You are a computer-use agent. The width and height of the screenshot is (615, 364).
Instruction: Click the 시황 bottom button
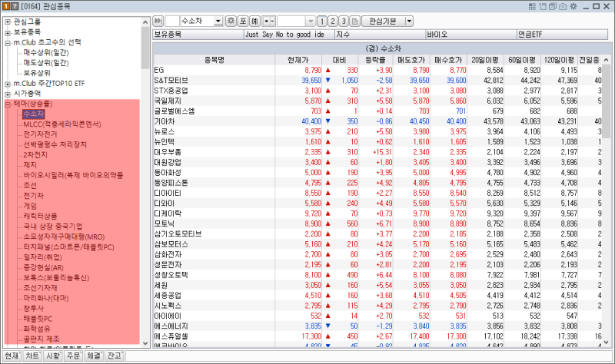pyautogui.click(x=53, y=356)
